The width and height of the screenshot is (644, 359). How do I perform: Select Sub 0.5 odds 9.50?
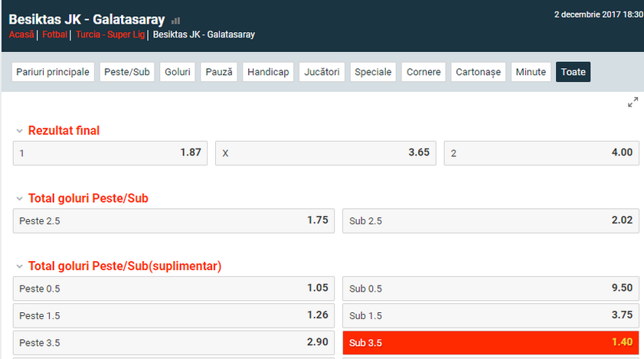click(491, 289)
